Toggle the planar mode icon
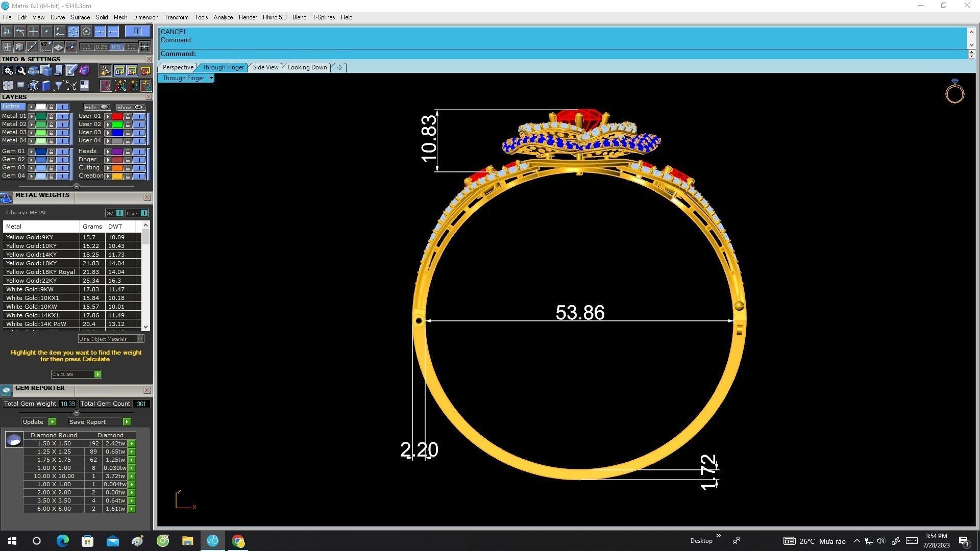980x551 pixels. 58,46
